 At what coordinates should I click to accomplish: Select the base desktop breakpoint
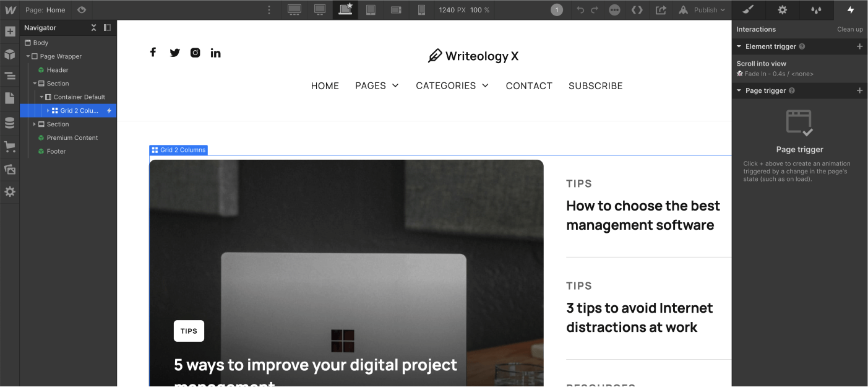click(345, 10)
